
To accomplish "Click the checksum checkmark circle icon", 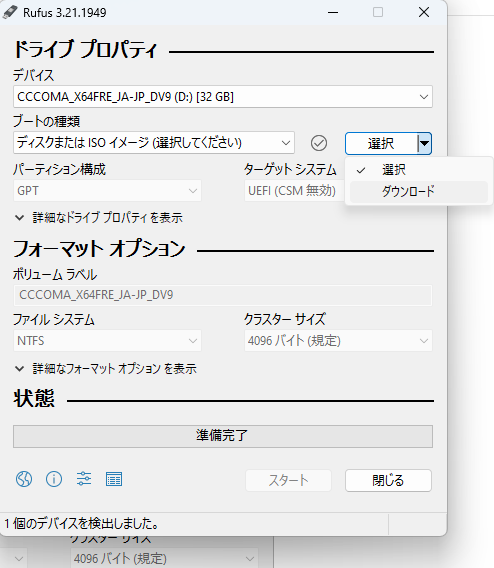I will (319, 143).
